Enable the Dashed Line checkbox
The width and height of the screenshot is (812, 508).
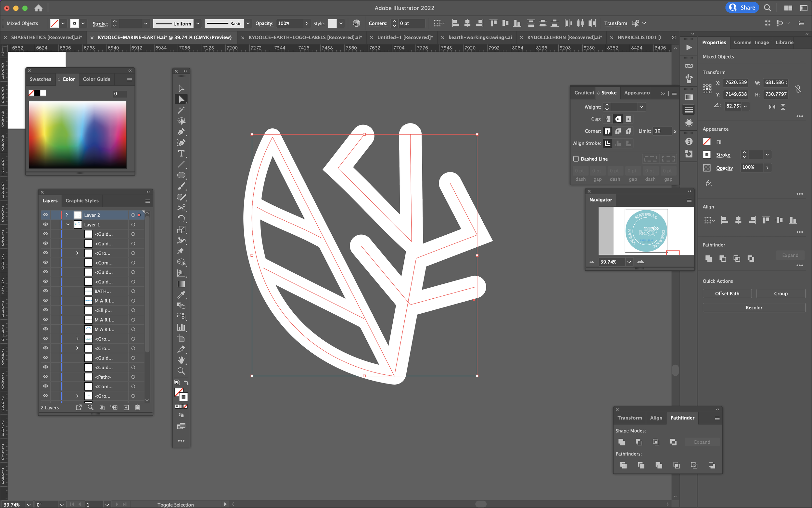click(576, 159)
